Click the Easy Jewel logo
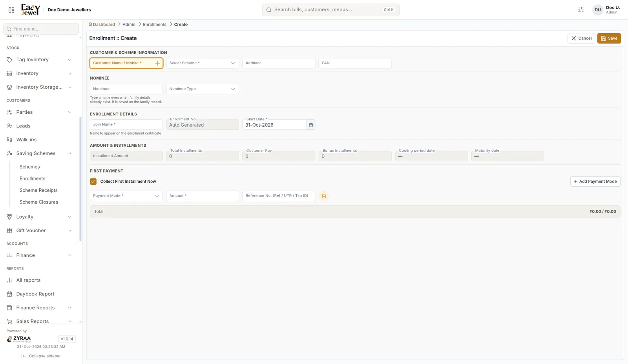Viewport: 628px width, 364px height. [x=30, y=9]
